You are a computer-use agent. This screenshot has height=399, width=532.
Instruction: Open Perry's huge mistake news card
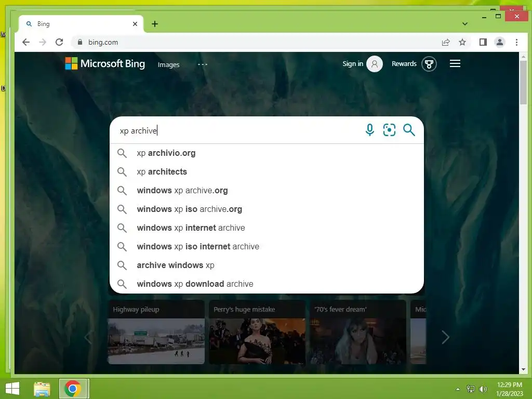click(x=257, y=332)
